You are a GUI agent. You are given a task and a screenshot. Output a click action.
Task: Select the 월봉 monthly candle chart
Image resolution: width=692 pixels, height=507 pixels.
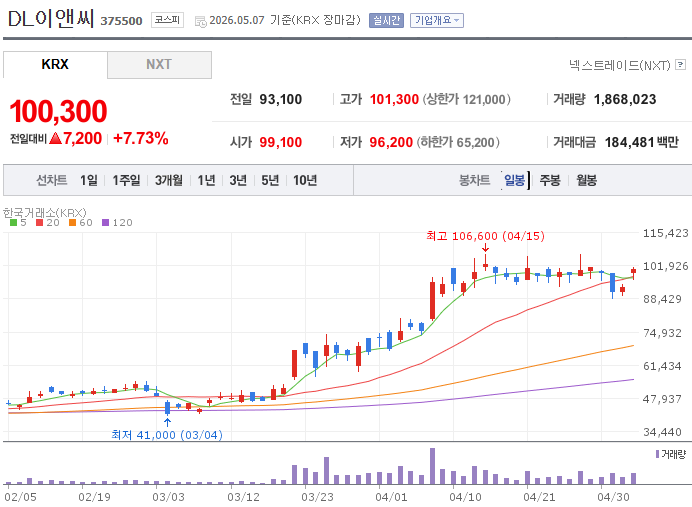(x=587, y=180)
